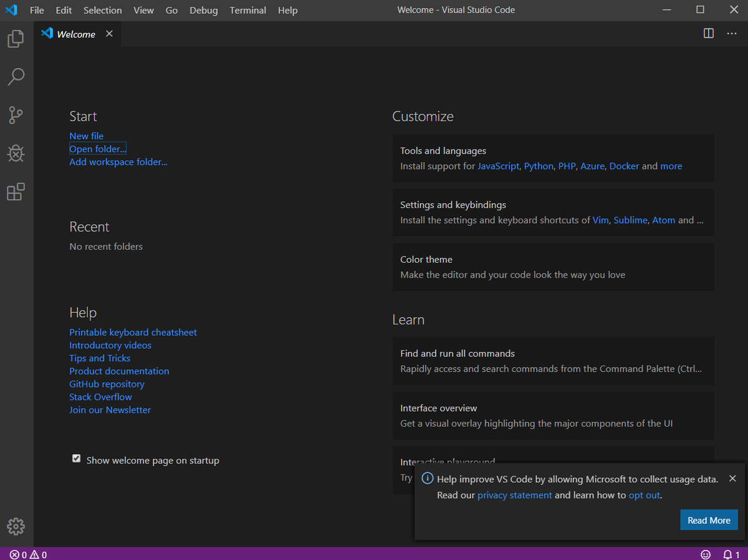Open Find and run all commands card
748x560 pixels.
click(554, 361)
